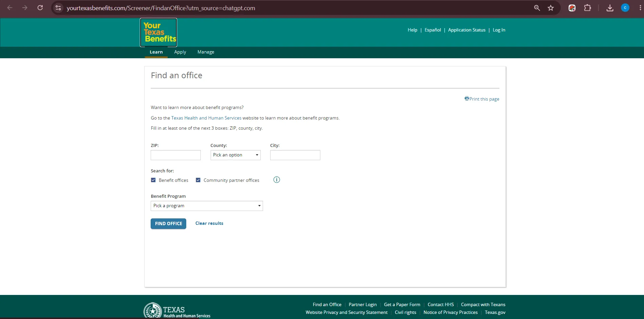Open footer Civil rights link

point(405,312)
